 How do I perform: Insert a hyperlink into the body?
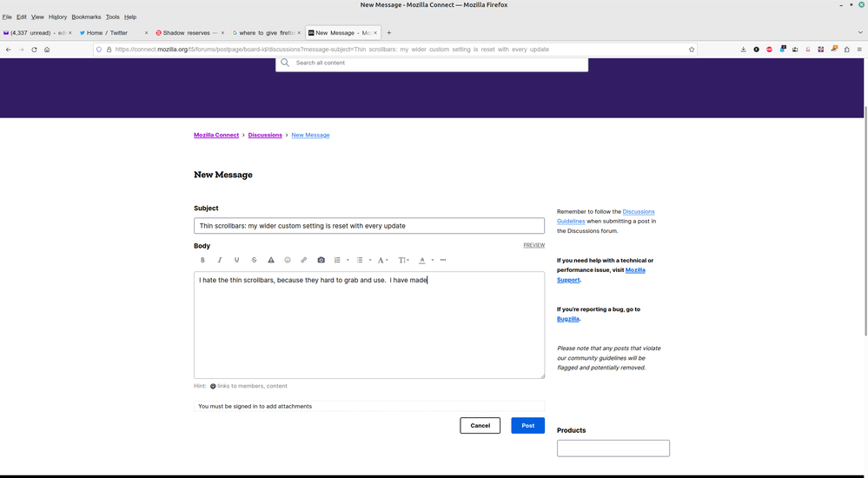(304, 260)
